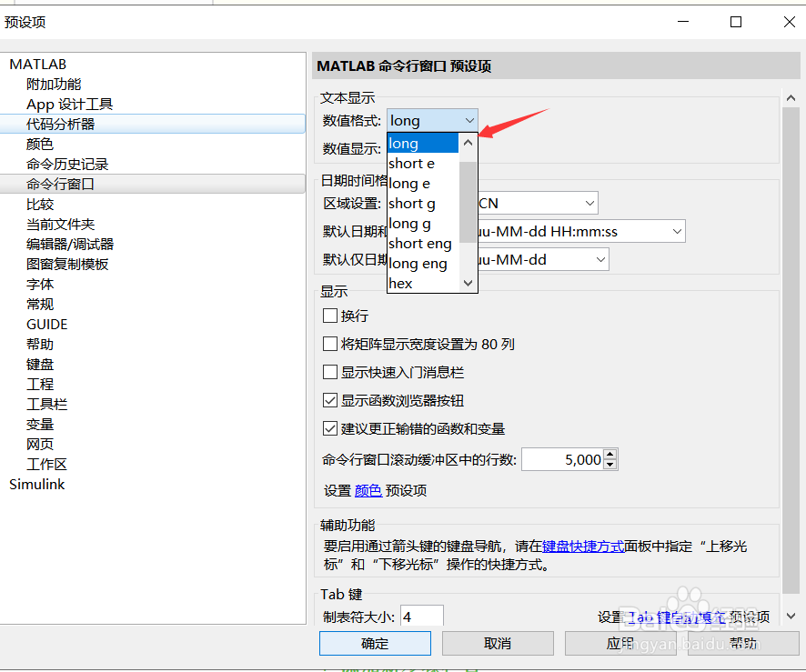This screenshot has width=806, height=672.
Task: Click the 应用 button
Action: [620, 643]
